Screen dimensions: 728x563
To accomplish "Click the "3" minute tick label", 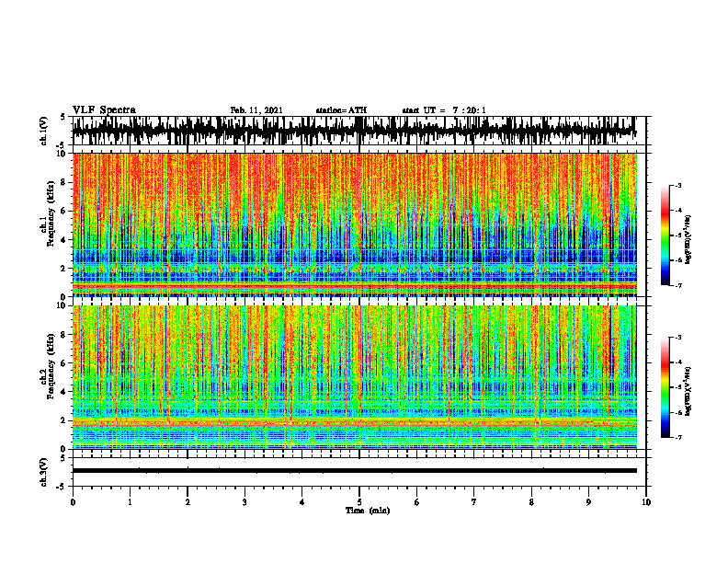I will [x=245, y=502].
